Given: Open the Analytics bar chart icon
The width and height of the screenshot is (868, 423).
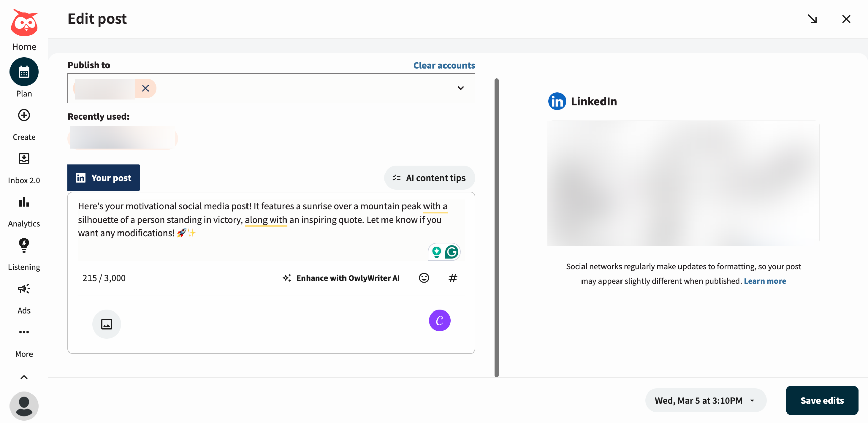Looking at the screenshot, I should click(24, 202).
